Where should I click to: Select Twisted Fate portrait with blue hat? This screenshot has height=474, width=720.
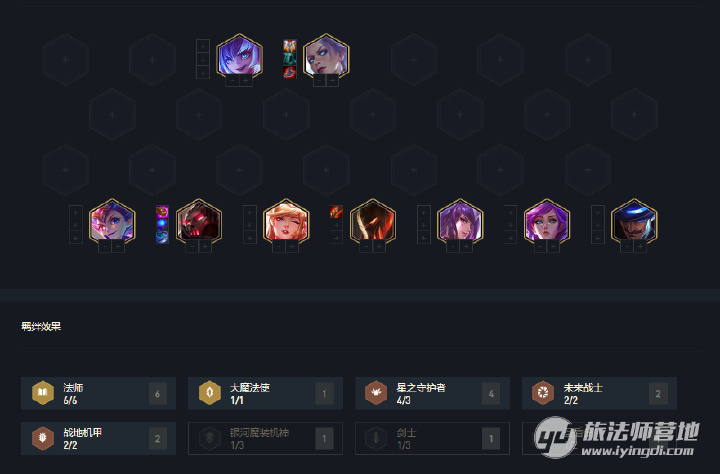pos(634,220)
